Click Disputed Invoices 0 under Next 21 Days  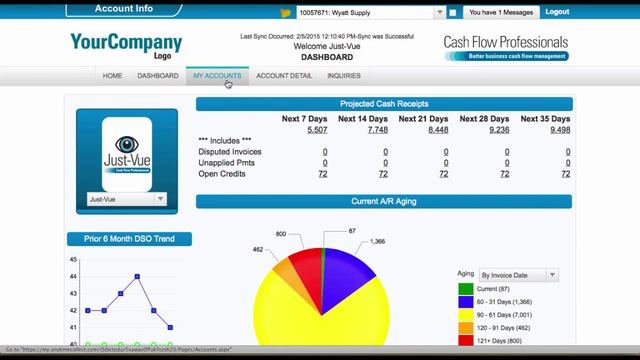446,152
